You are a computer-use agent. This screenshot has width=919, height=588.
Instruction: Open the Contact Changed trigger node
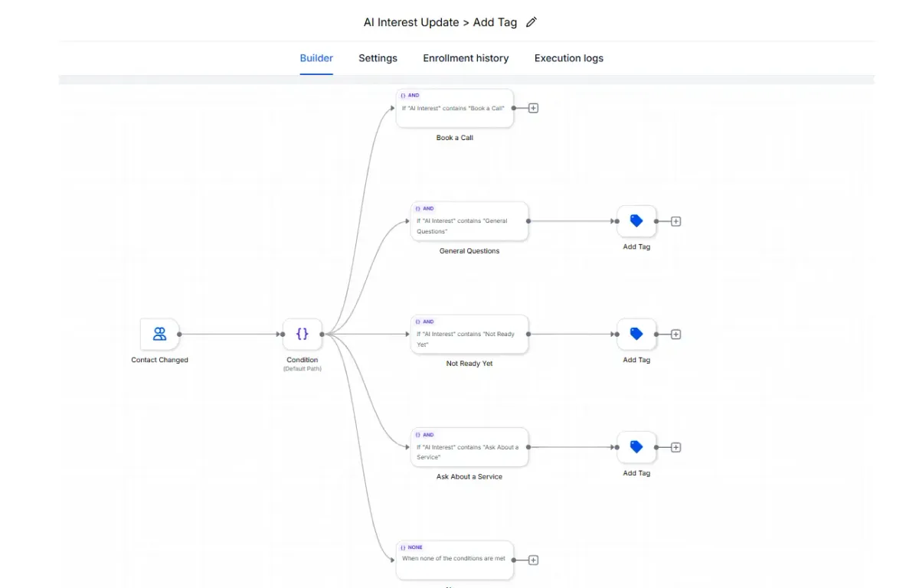click(x=159, y=334)
